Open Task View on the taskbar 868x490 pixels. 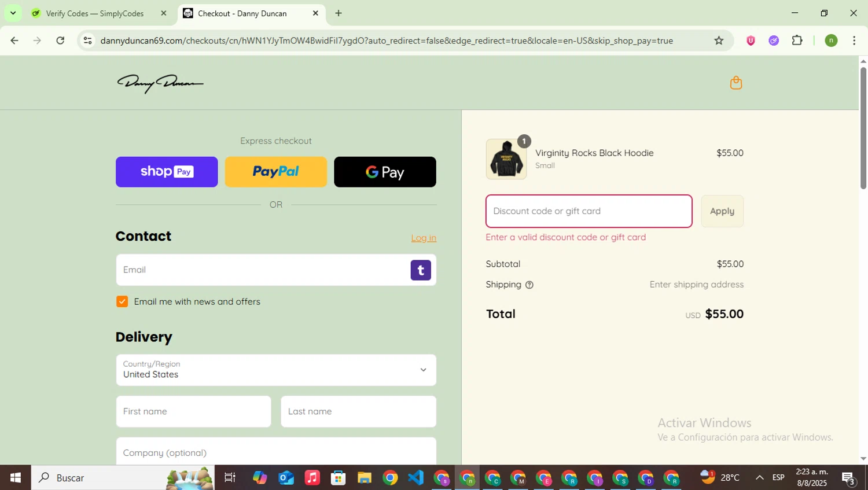(x=230, y=478)
